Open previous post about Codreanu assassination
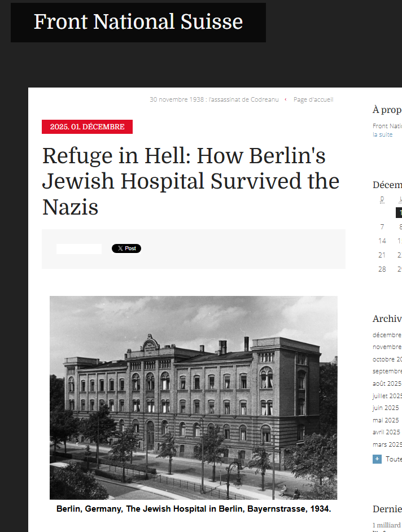Screen dimensions: 402x532 click(214, 99)
